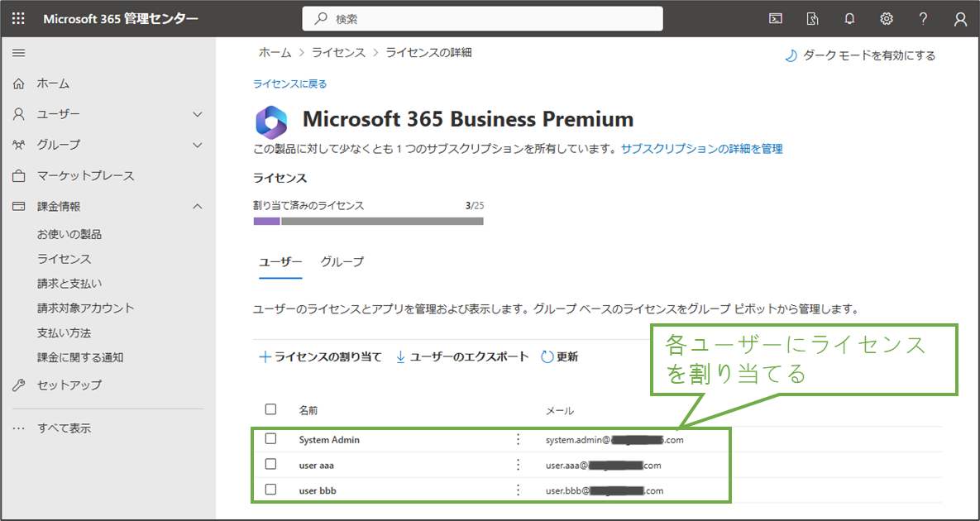Open お使いの製品 in sidebar
This screenshot has width=980, height=521.
coord(69,235)
